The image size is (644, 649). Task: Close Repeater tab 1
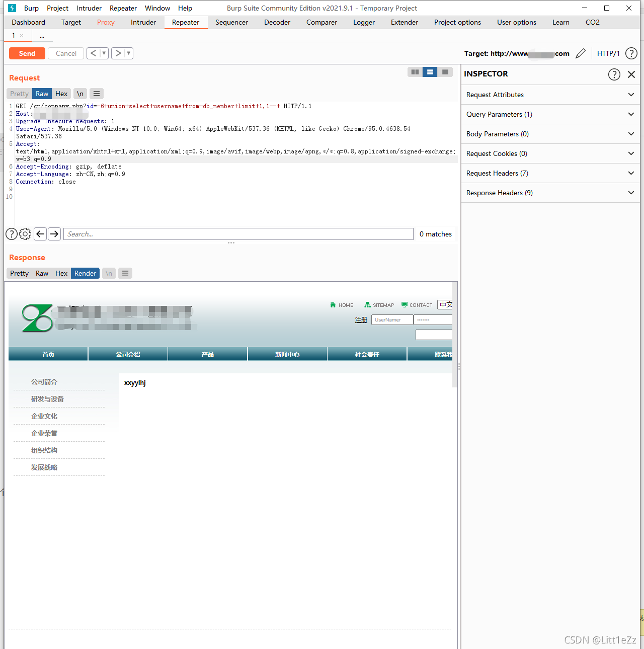(x=22, y=36)
